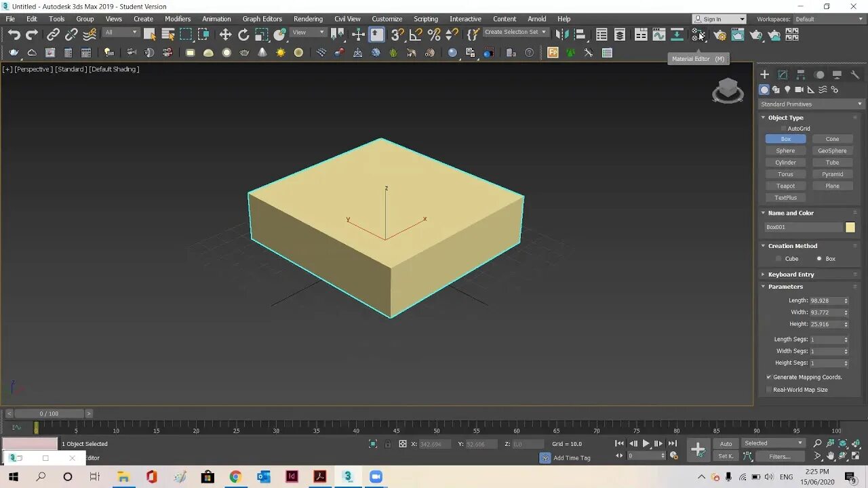This screenshot has width=868, height=488.
Task: Select the Cube creation method radio
Action: pos(778,259)
